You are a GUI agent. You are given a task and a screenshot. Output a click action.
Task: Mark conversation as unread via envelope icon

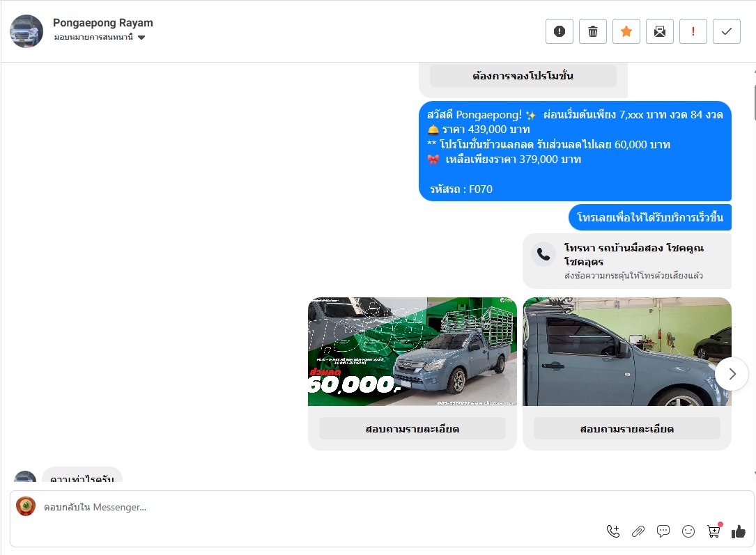[x=660, y=31]
